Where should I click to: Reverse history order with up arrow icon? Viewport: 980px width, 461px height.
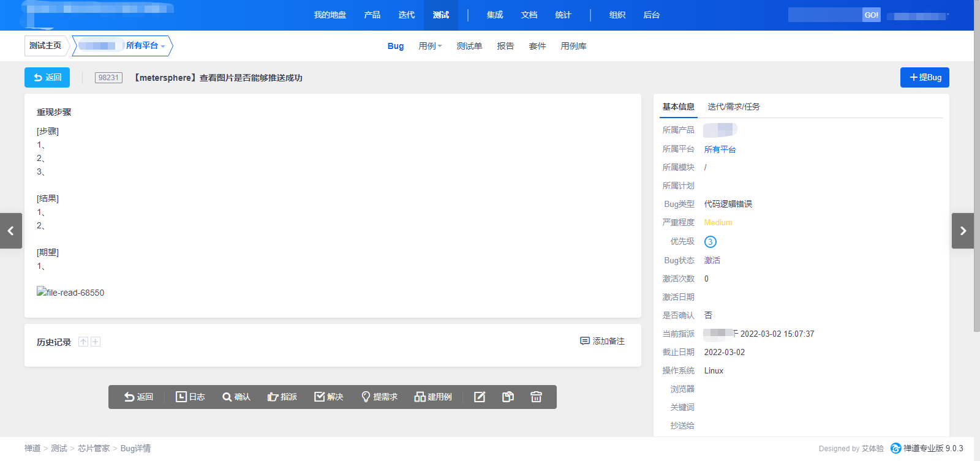tap(83, 342)
